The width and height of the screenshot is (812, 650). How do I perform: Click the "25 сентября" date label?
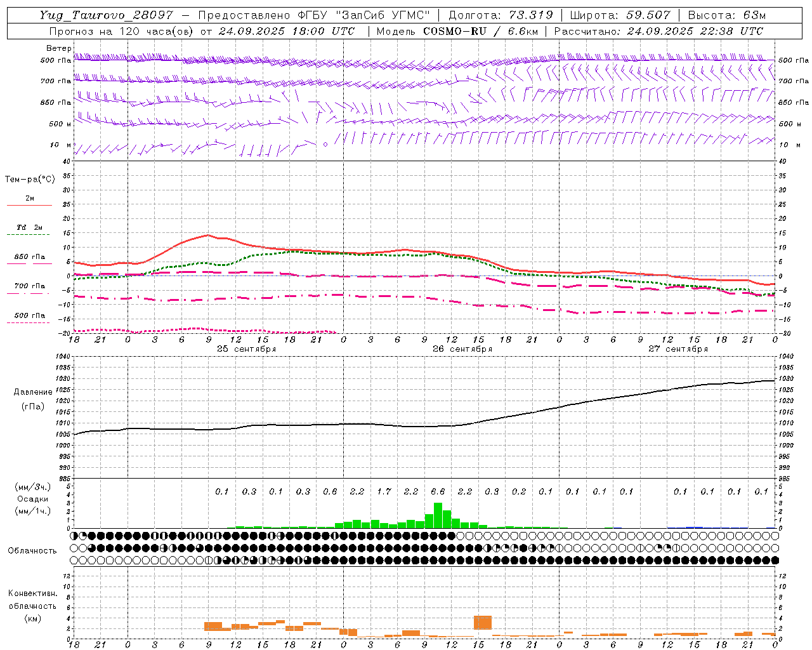(247, 349)
